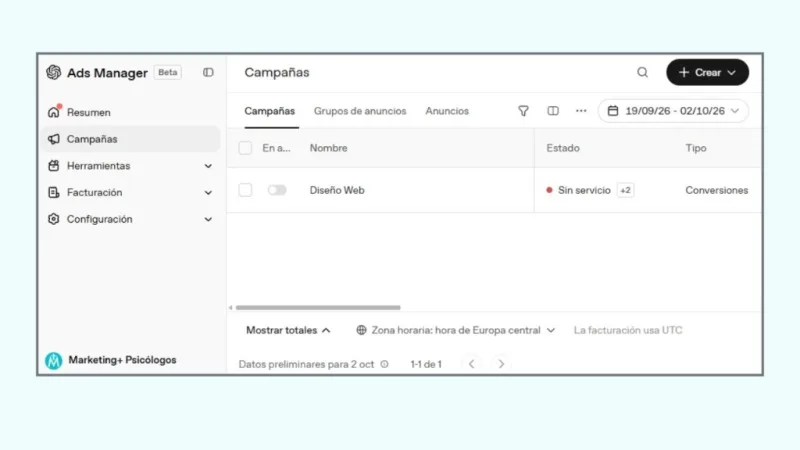This screenshot has height=450, width=800.
Task: Open the filter funnel icon
Action: point(523,111)
